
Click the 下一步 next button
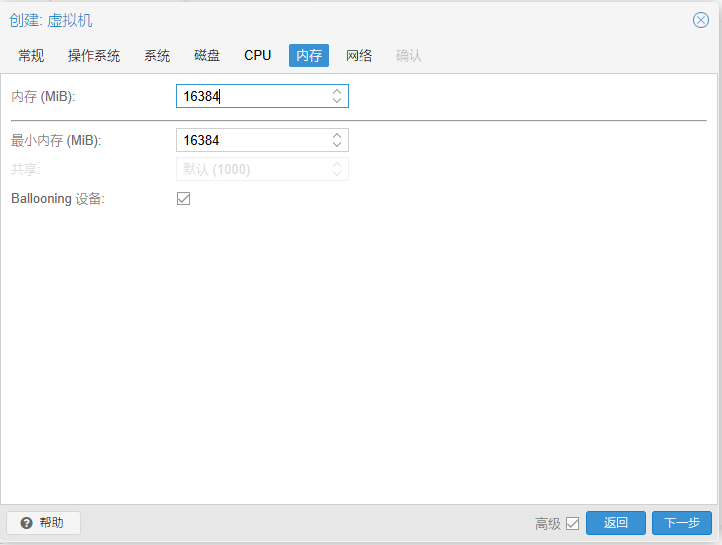pyautogui.click(x=682, y=523)
